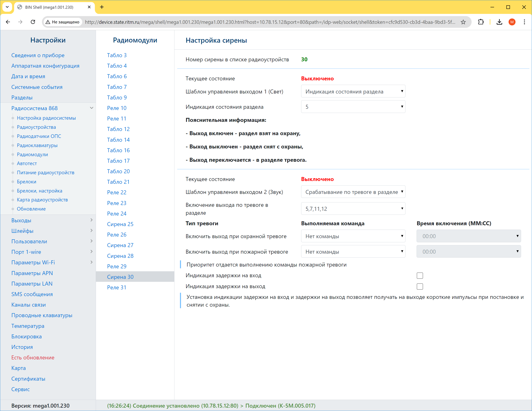This screenshot has height=411, width=532.
Task: Open Брелоки submenu
Action: tap(27, 182)
